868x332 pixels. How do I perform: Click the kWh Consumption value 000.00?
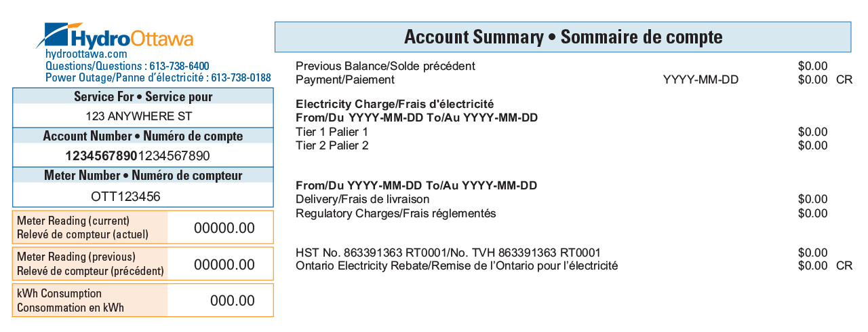(233, 301)
